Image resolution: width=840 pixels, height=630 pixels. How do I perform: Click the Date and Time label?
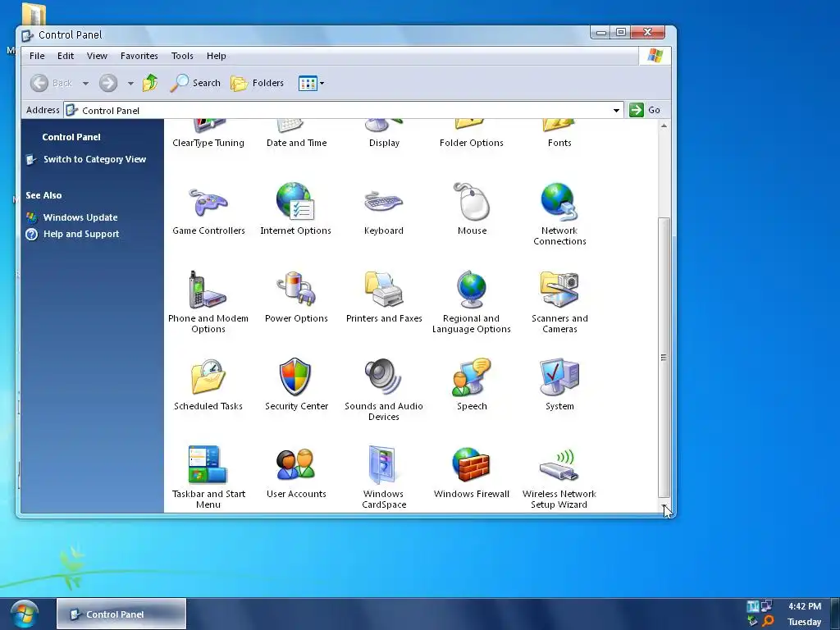click(296, 143)
